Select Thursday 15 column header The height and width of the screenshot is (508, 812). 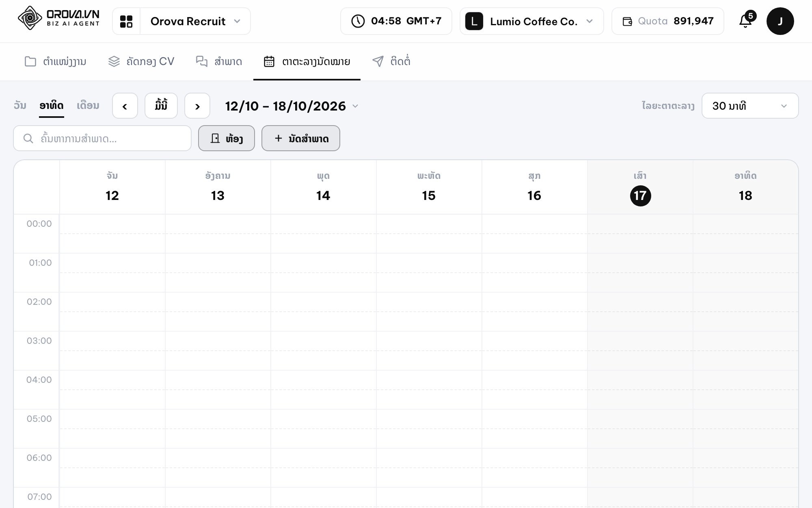[x=429, y=187]
